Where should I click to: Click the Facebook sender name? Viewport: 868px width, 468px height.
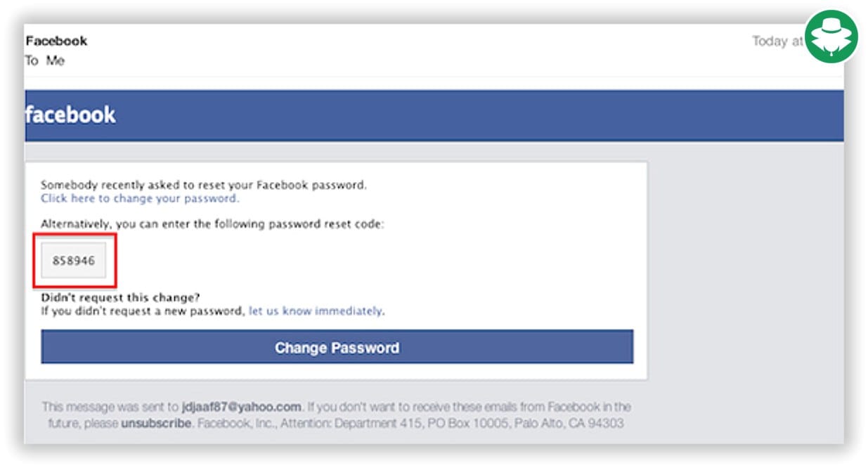tap(56, 40)
